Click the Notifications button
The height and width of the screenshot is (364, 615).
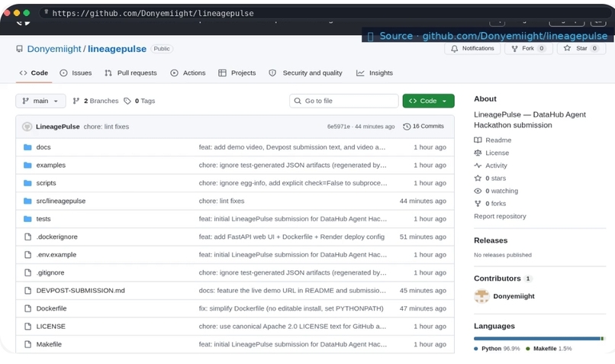tap(472, 49)
